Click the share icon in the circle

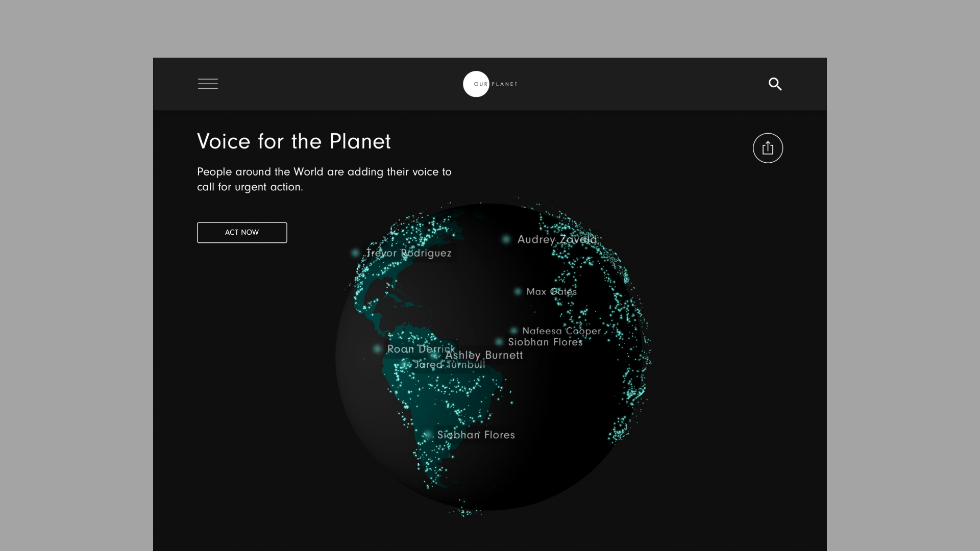point(768,147)
